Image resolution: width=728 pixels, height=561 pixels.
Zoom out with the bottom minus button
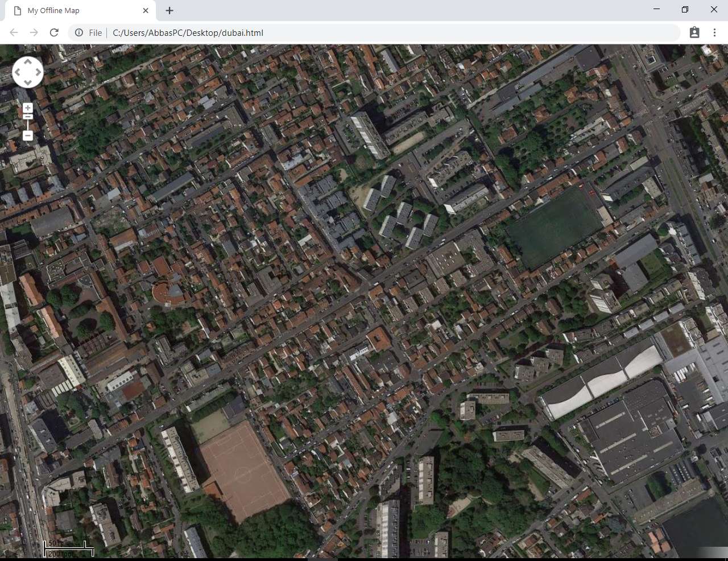click(27, 135)
